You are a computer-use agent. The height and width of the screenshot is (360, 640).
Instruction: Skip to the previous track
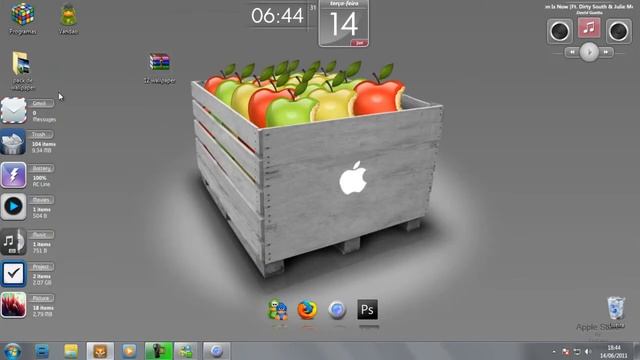click(x=572, y=52)
